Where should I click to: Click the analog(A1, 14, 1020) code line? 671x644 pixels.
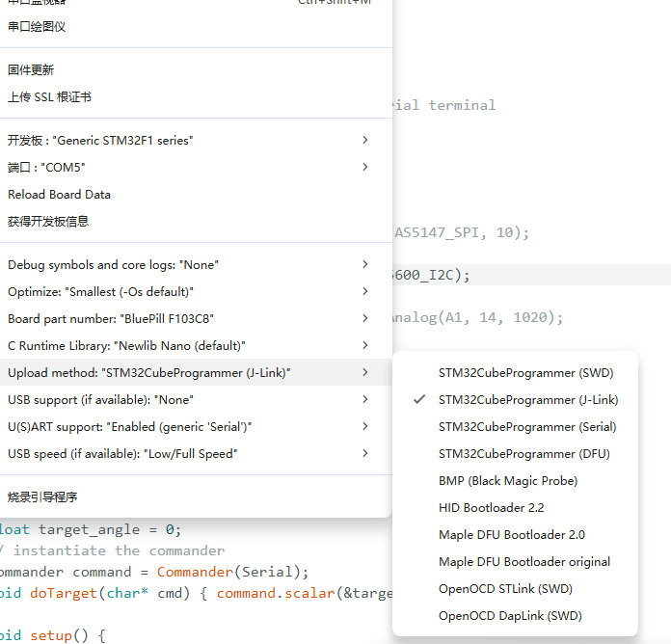point(478,317)
